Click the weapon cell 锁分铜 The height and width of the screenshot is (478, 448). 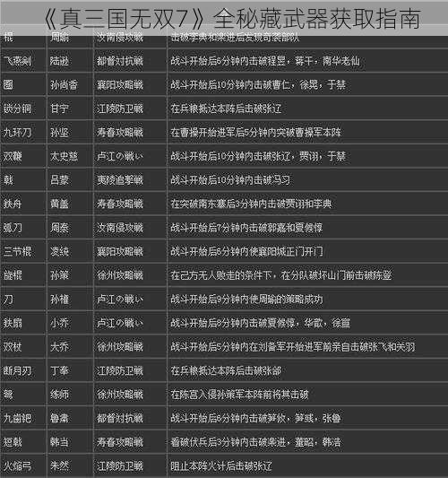tap(17, 109)
